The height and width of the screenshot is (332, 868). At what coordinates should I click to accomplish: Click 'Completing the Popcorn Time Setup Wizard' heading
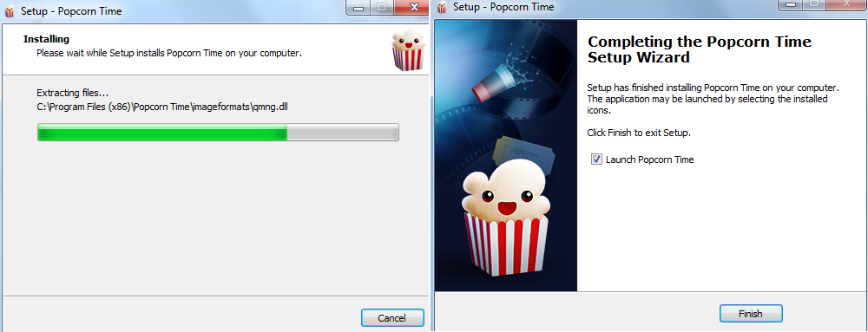pos(699,49)
